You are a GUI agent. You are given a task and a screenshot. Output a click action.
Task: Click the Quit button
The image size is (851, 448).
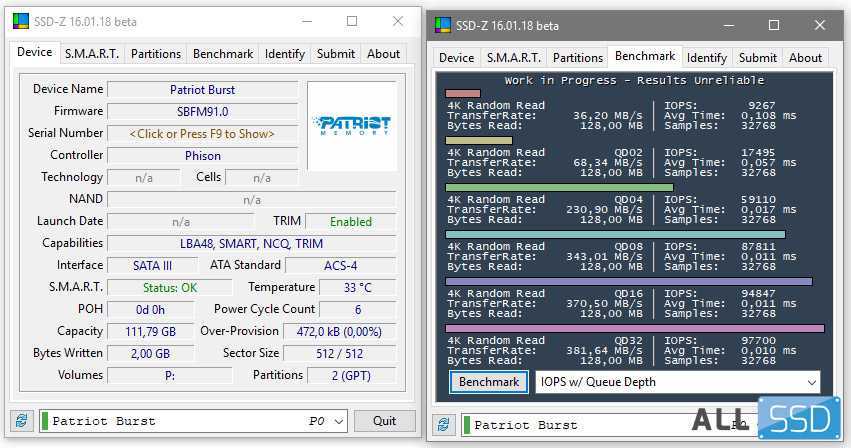384,421
